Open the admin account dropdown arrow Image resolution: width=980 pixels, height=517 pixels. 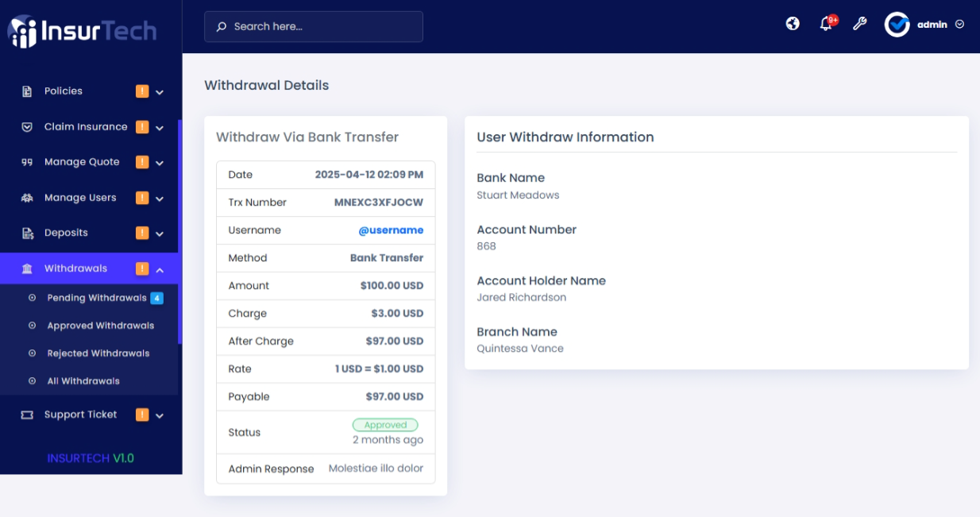959,25
